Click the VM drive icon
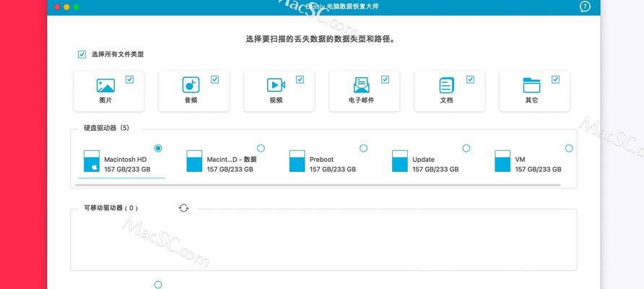Screen dimensions: 644x289 (502, 160)
